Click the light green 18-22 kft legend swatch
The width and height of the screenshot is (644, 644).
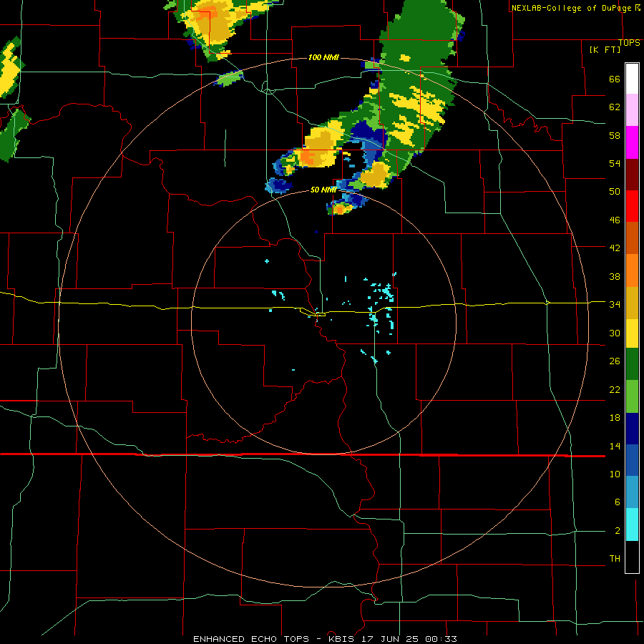point(632,396)
